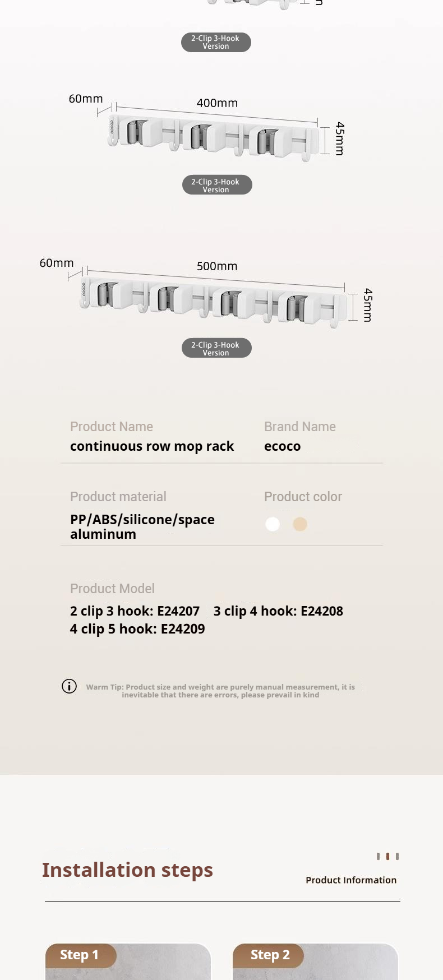Click the version label under 400mm rack
443x980 pixels.
click(217, 185)
